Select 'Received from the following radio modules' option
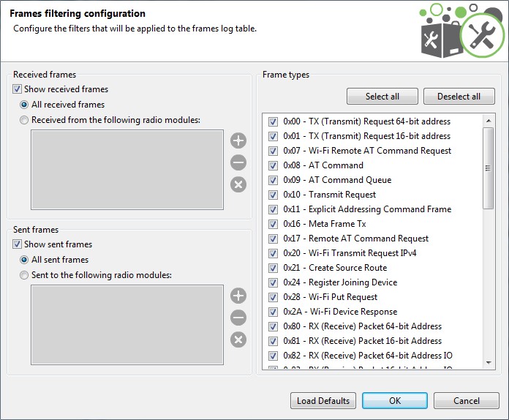 pos(25,120)
